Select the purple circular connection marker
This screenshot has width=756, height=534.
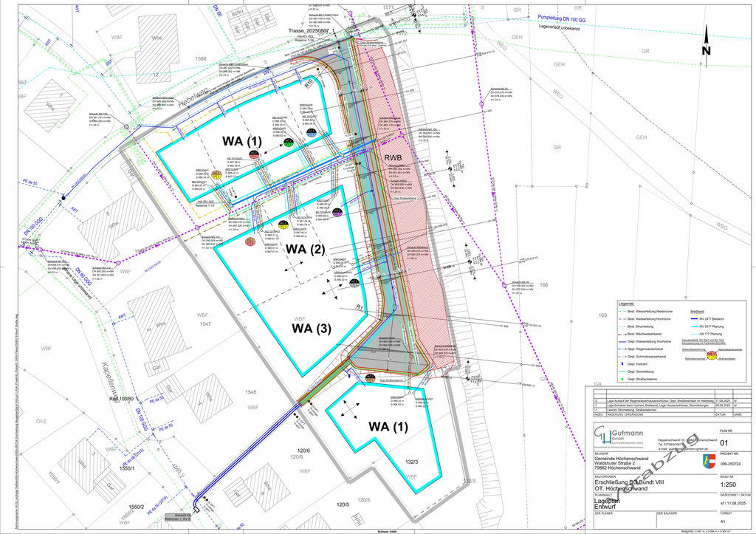pyautogui.click(x=337, y=213)
